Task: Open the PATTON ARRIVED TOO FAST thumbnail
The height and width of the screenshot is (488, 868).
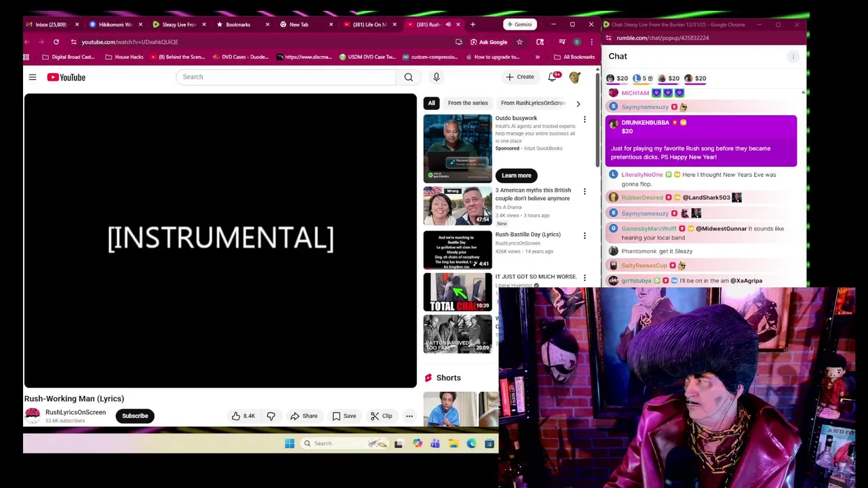Action: (x=458, y=334)
